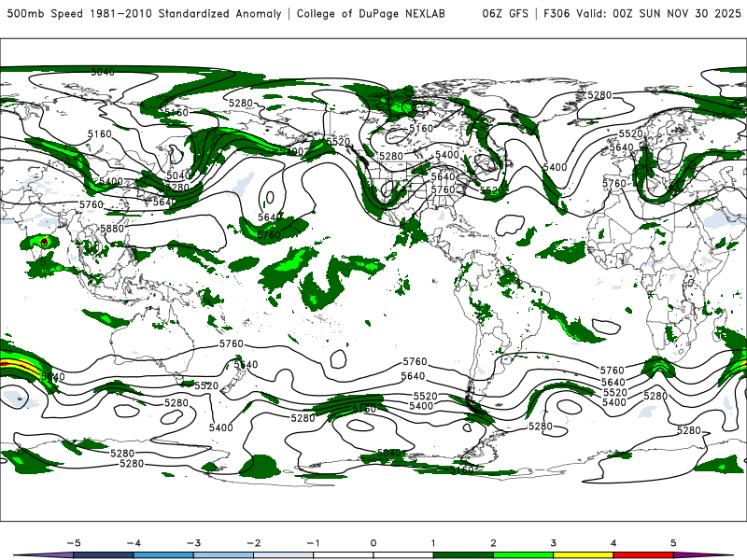
Task: Click the '06Z GFS' model run label
Action: click(x=505, y=13)
